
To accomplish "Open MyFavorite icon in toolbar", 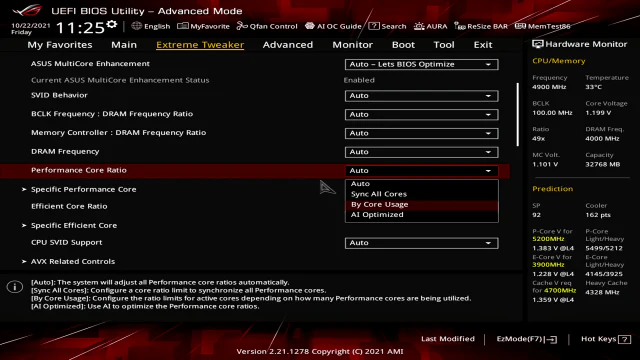I will click(x=182, y=26).
